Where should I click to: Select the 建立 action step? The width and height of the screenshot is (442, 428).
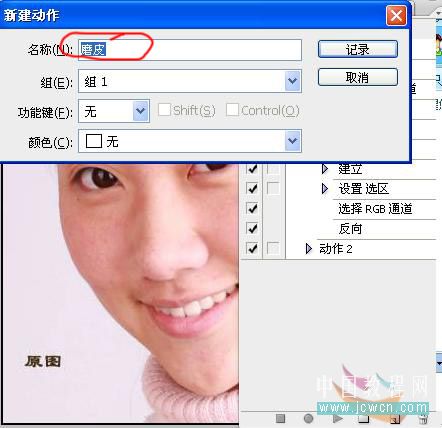point(350,169)
